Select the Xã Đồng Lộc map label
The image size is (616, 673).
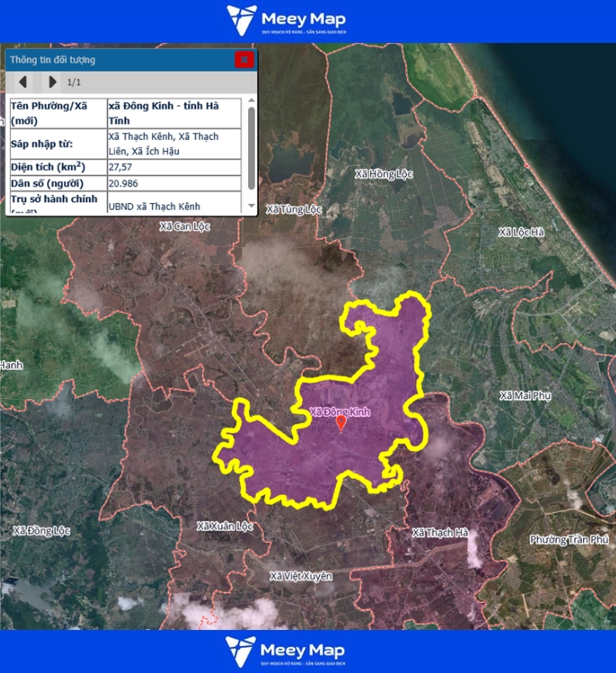point(40,530)
